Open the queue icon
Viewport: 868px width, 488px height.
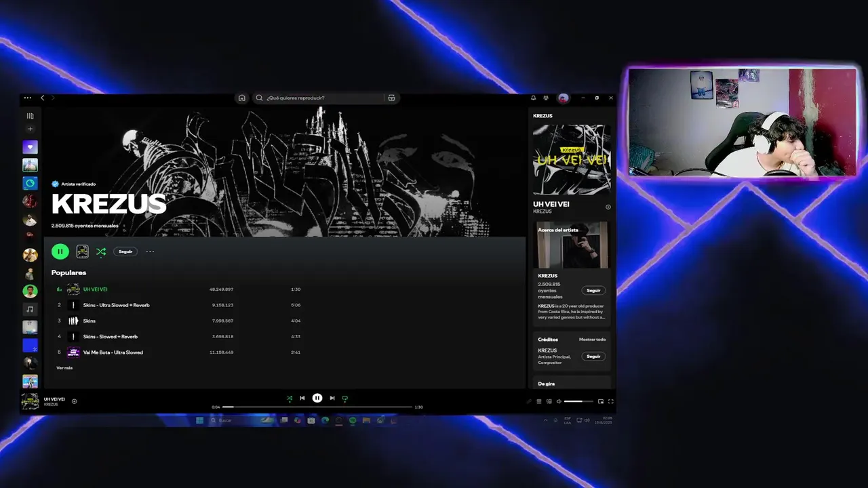(x=539, y=401)
